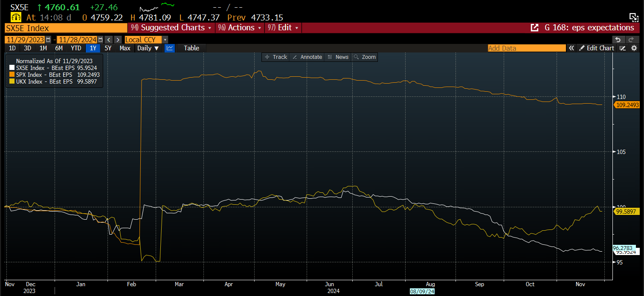This screenshot has width=644, height=296.
Task: Open the end date calendar picker
Action: [x=100, y=40]
